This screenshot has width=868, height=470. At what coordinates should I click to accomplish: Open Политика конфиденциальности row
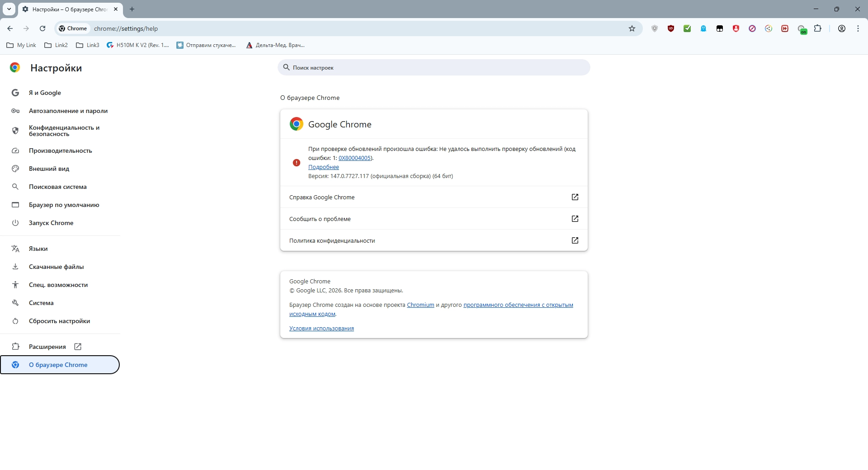434,240
